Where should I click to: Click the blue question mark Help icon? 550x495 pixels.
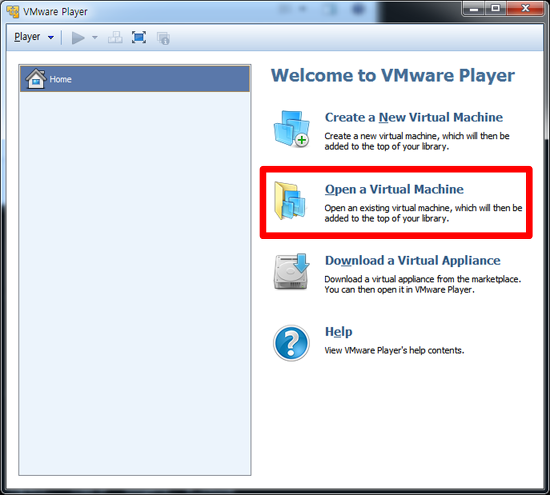291,343
